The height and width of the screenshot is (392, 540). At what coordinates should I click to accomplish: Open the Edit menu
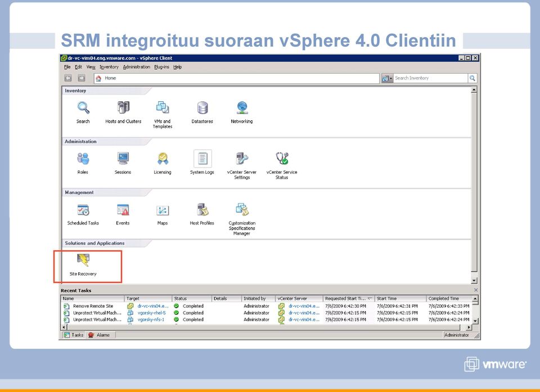click(79, 67)
